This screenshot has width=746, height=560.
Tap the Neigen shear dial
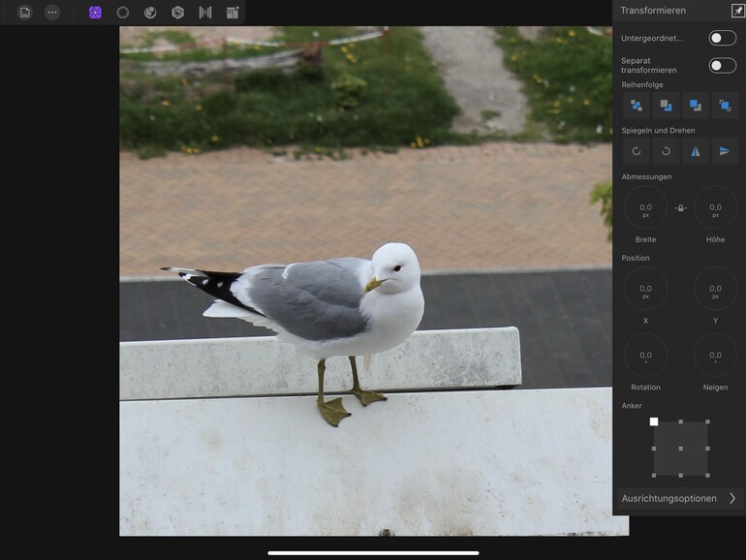click(715, 356)
